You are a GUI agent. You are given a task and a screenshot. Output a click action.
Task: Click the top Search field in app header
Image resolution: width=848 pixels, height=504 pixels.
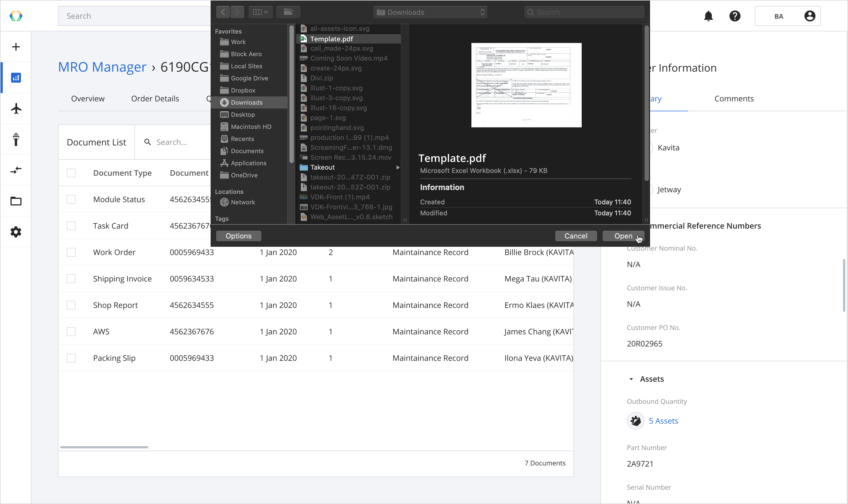(135, 16)
